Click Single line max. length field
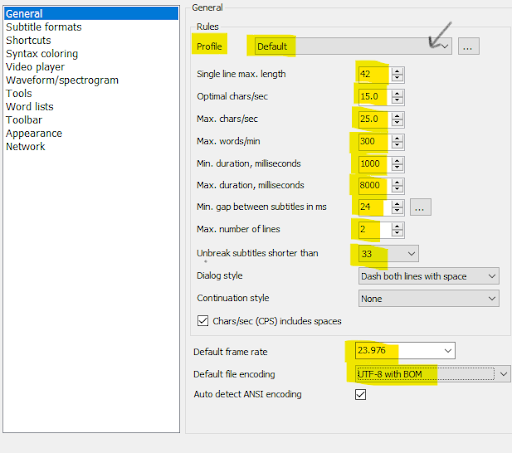 pyautogui.click(x=374, y=74)
